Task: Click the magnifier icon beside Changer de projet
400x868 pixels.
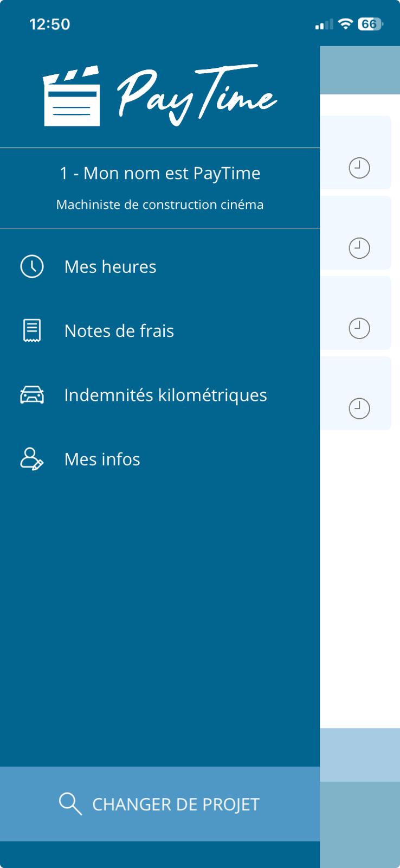Action: 70,803
